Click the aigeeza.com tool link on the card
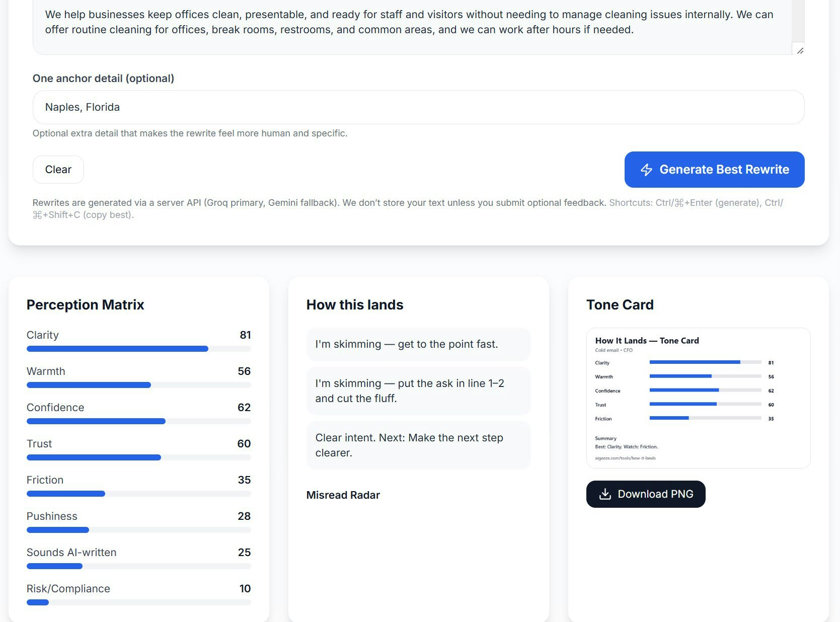Viewport: 840px width, 622px height. (625, 458)
